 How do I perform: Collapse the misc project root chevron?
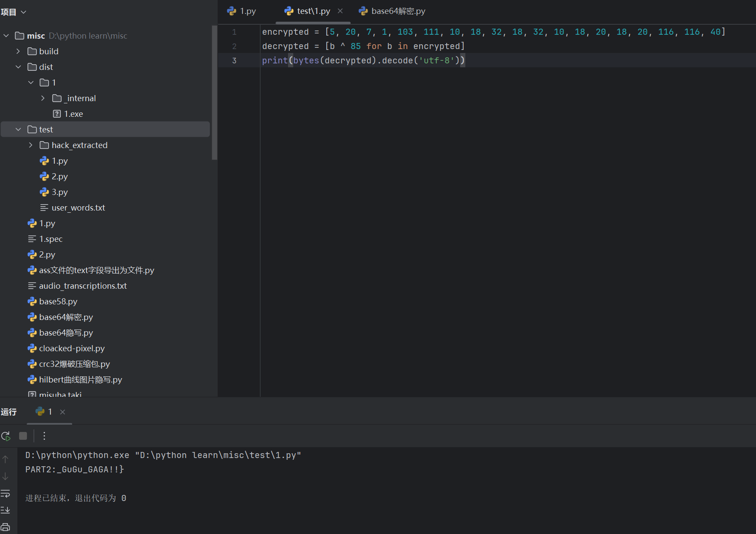click(6, 36)
